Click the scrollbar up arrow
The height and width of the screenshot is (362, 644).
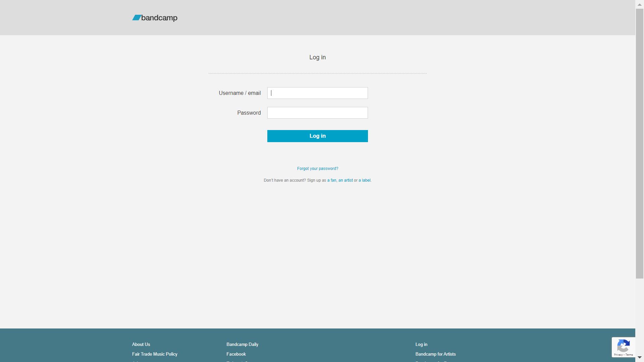point(640,5)
